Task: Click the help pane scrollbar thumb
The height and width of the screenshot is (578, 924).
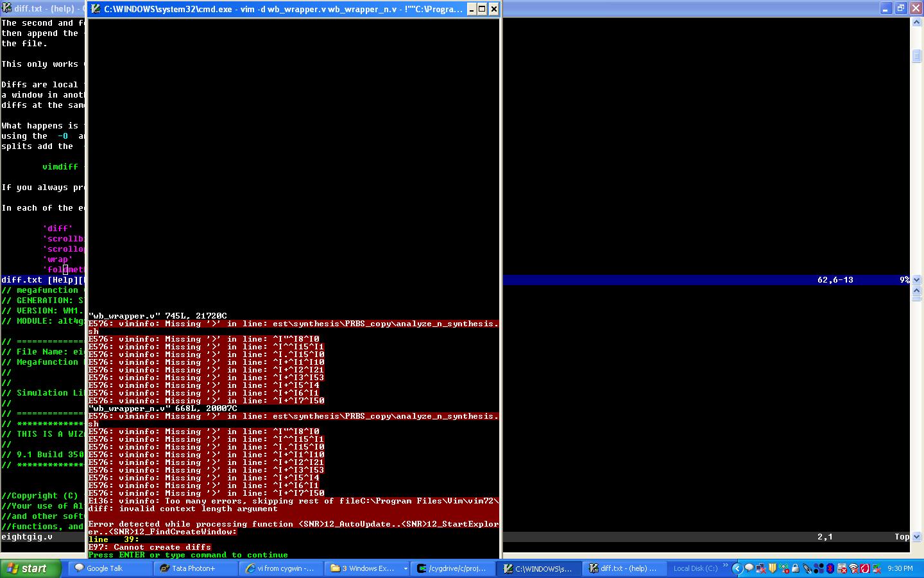Action: tap(916, 56)
